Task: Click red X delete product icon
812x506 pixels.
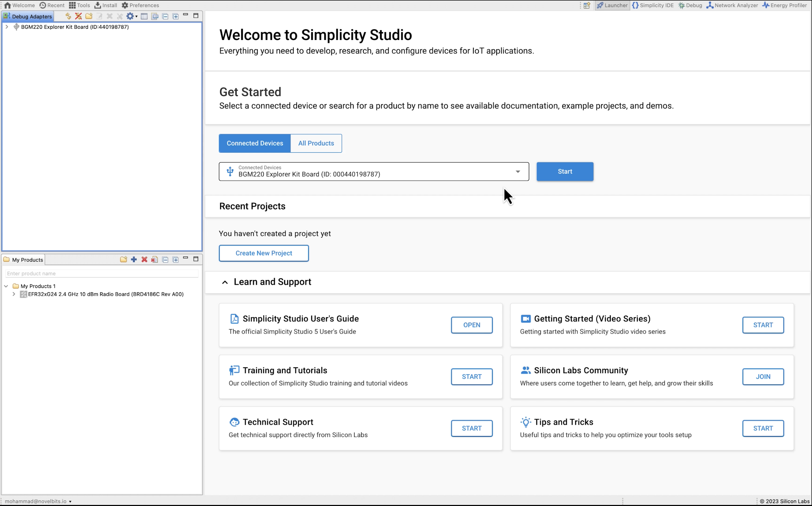Action: click(144, 260)
